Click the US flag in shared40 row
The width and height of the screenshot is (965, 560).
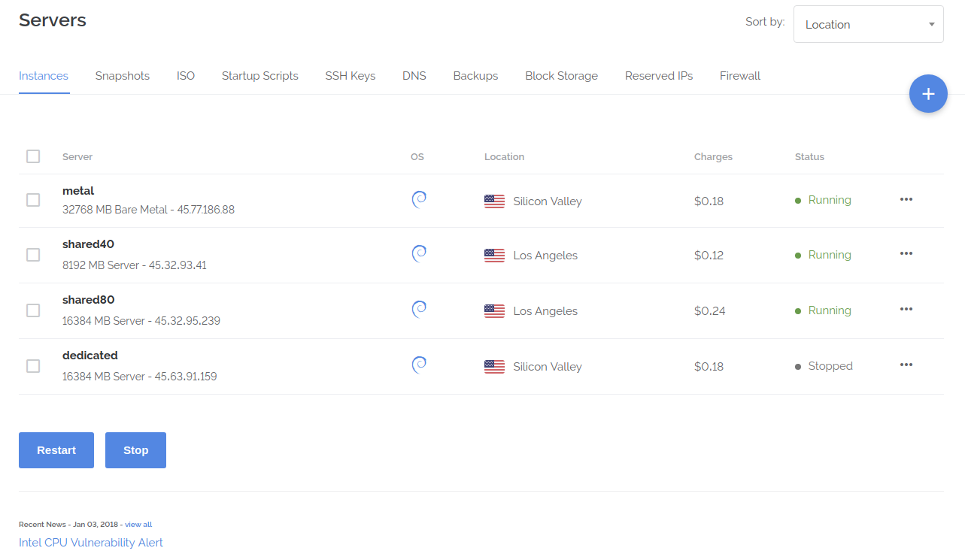click(x=494, y=256)
